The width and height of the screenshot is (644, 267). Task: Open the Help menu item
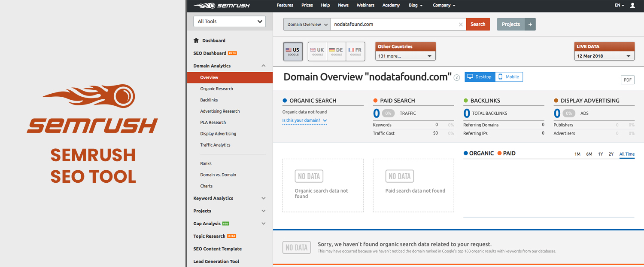pyautogui.click(x=325, y=5)
